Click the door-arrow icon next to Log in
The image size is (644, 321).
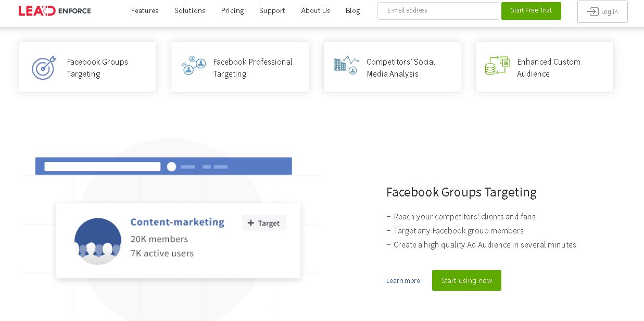(x=594, y=11)
